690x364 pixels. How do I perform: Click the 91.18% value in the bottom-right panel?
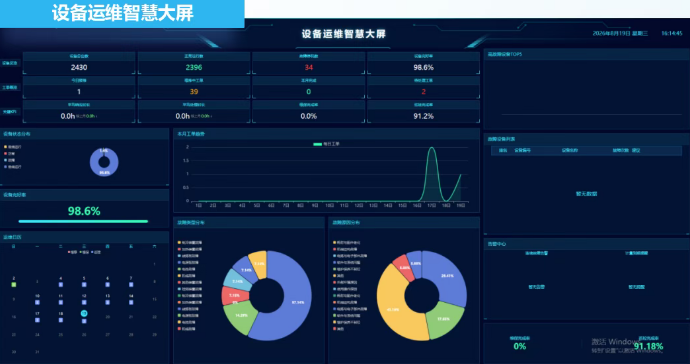tap(648, 346)
